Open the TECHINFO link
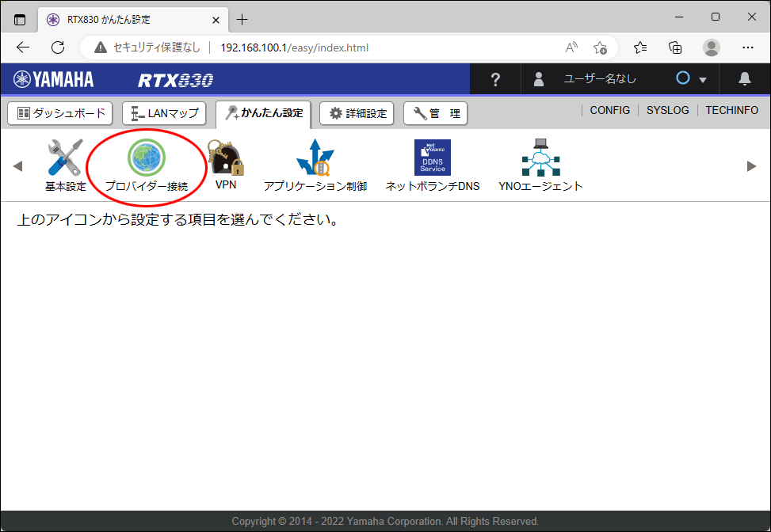This screenshot has width=771, height=532. pos(731,111)
